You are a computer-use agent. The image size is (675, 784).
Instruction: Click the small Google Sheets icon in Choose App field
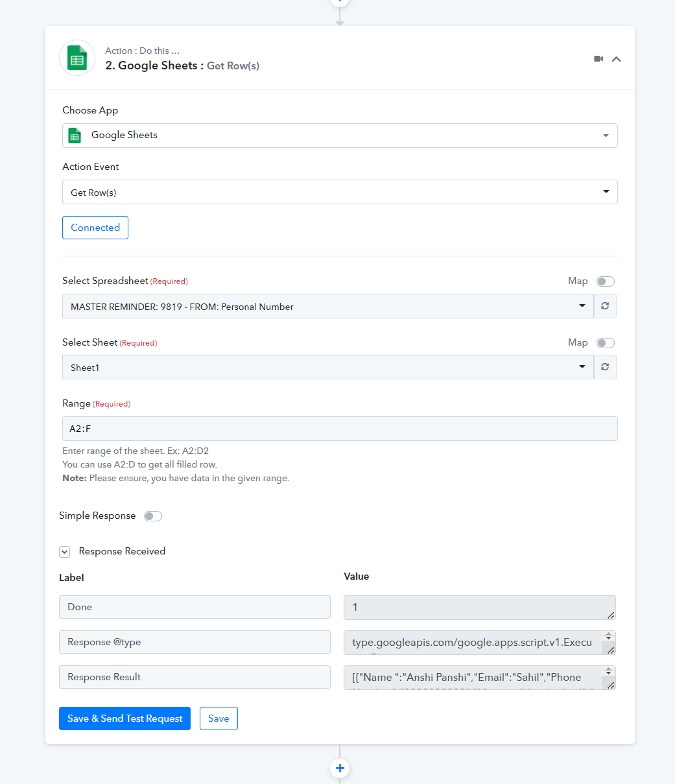point(75,136)
